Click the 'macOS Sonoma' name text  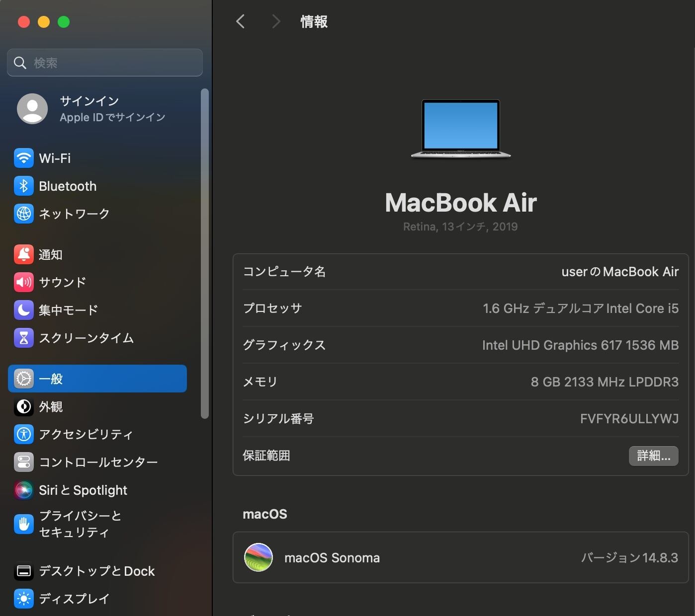point(332,558)
